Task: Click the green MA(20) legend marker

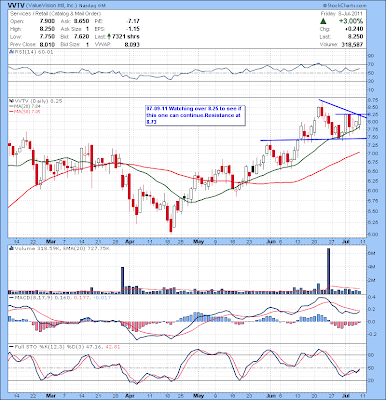Action: (11, 106)
